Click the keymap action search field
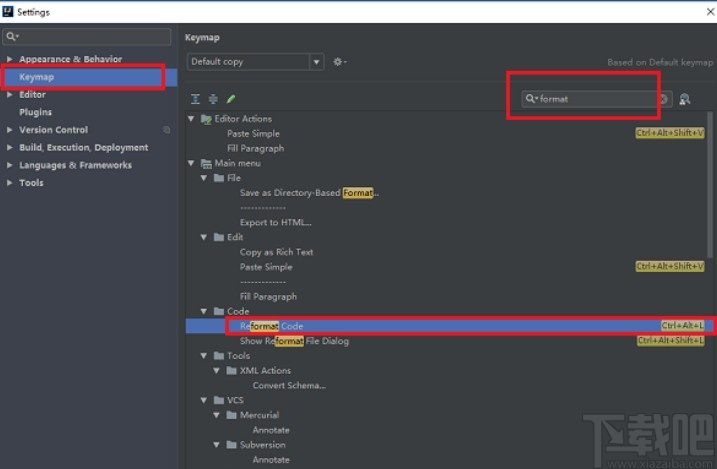Viewport: 717px width, 469px height. pyautogui.click(x=597, y=99)
